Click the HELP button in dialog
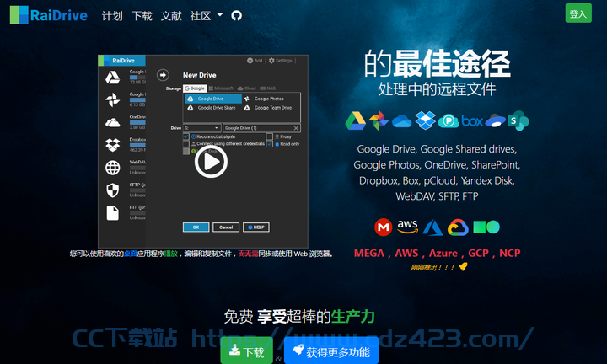 pos(256,227)
